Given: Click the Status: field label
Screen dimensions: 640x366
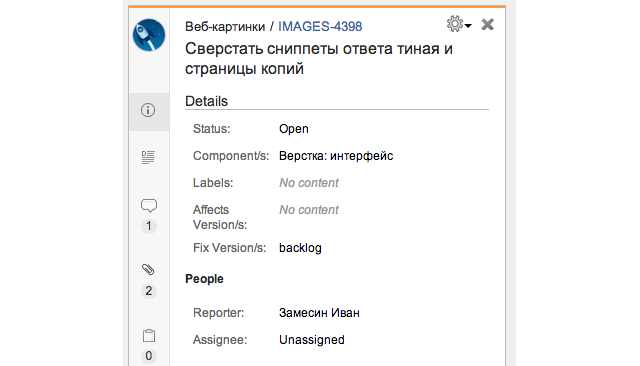Looking at the screenshot, I should (x=211, y=129).
